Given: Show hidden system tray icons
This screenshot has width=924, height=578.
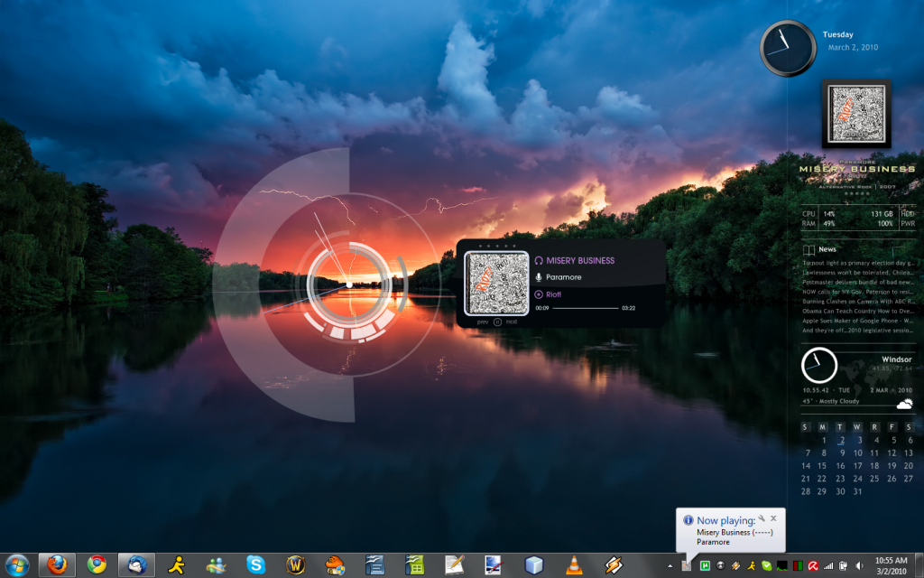Looking at the screenshot, I should pyautogui.click(x=670, y=566).
